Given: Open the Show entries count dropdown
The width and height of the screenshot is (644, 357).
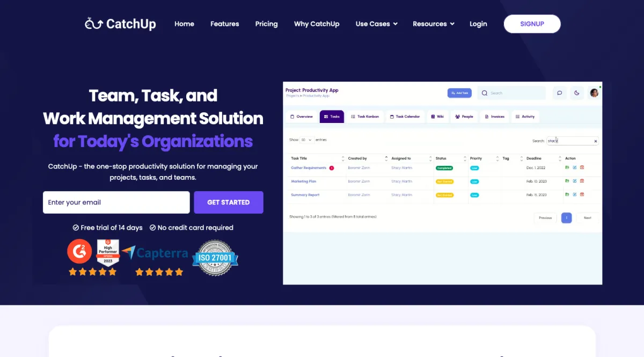Looking at the screenshot, I should coord(306,140).
